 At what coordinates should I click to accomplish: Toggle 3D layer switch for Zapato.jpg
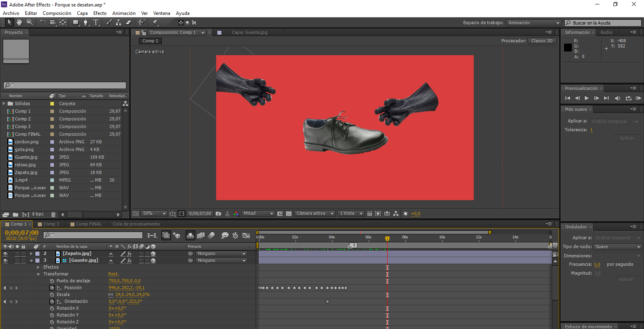(x=153, y=254)
